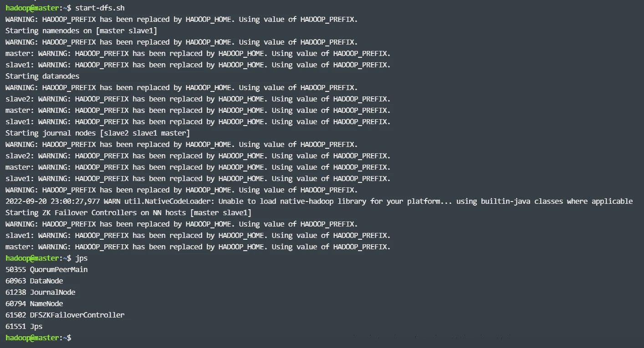
Task: Select the DFSZKFailoverController process name
Action: (77, 315)
